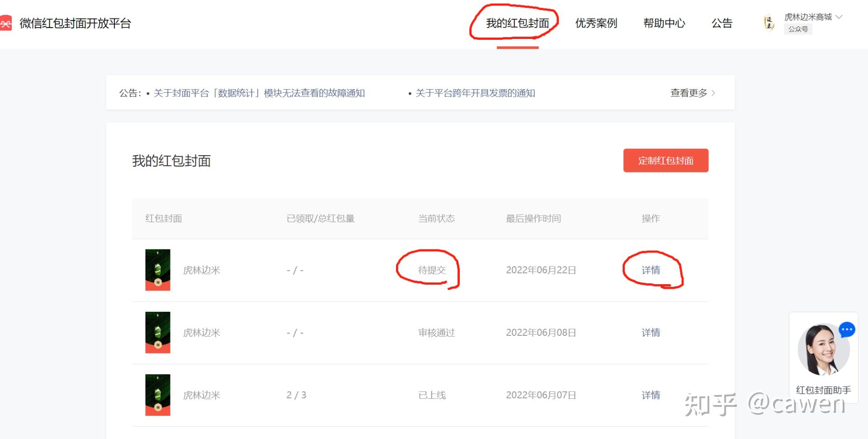Click 虎林边米 name in the 已上线 row
The width and height of the screenshot is (868, 439).
pos(202,395)
